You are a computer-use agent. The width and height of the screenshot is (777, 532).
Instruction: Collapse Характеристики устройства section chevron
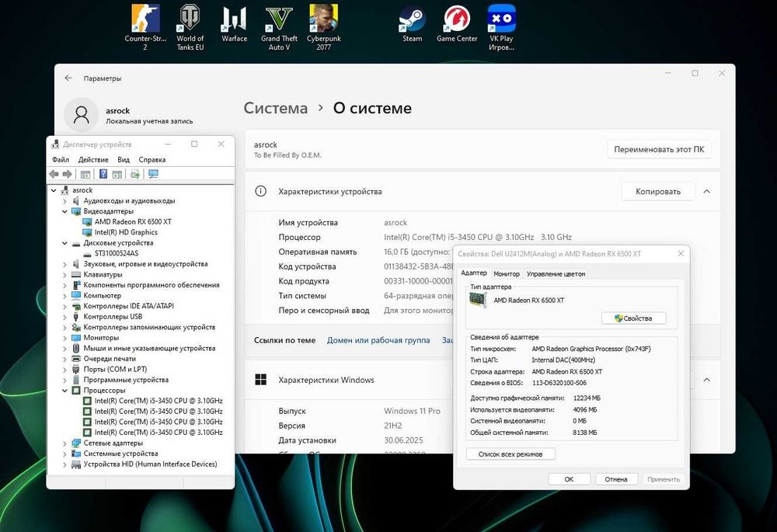tap(706, 191)
